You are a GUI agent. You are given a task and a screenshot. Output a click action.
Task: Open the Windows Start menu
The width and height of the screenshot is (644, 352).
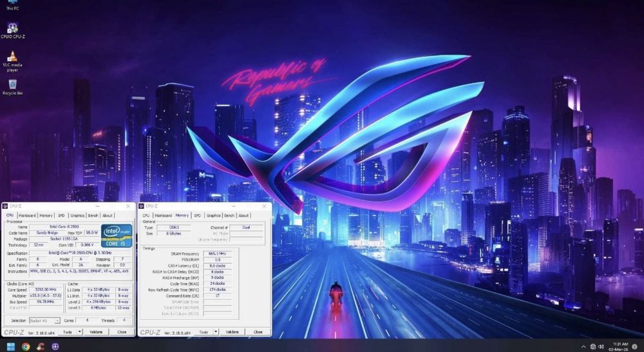point(11,347)
